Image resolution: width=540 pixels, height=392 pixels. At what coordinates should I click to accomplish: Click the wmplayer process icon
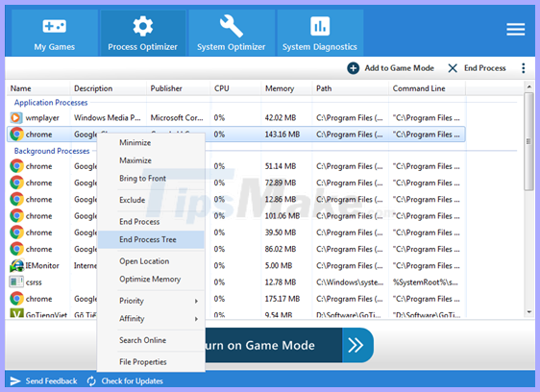point(16,118)
